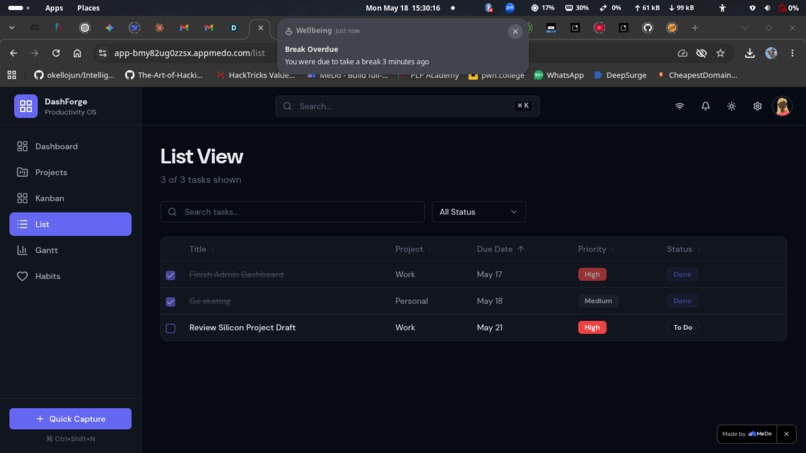Image resolution: width=806 pixels, height=453 pixels.
Task: Open the accessibility icon in system tray
Action: point(722,8)
